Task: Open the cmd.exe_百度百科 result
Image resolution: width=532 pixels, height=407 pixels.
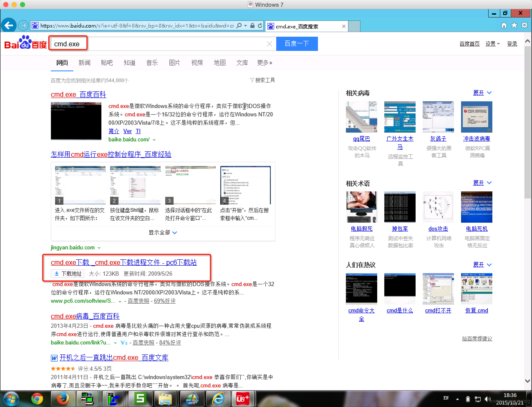Action: tap(78, 94)
